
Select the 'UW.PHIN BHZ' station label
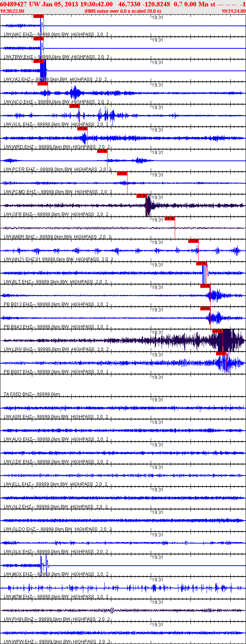point(19,619)
